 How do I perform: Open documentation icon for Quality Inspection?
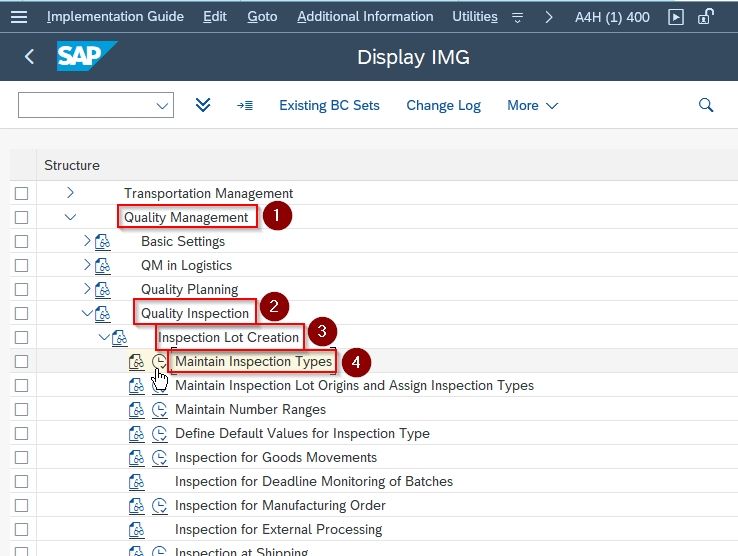coord(103,314)
